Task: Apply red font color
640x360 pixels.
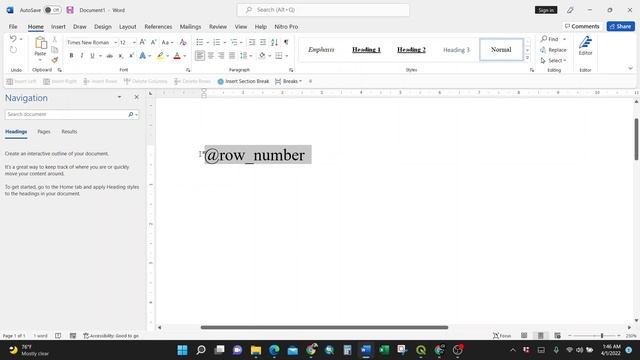Action: click(177, 56)
